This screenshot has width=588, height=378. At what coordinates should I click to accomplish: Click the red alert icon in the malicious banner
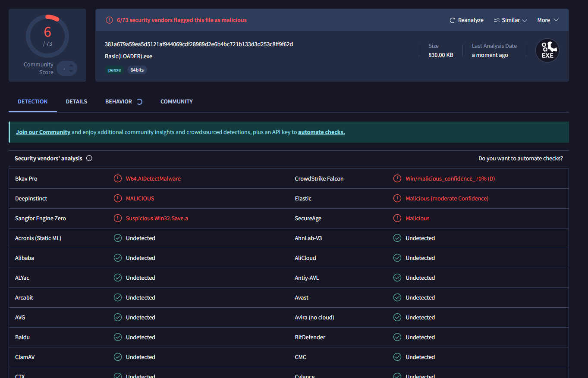click(x=109, y=20)
